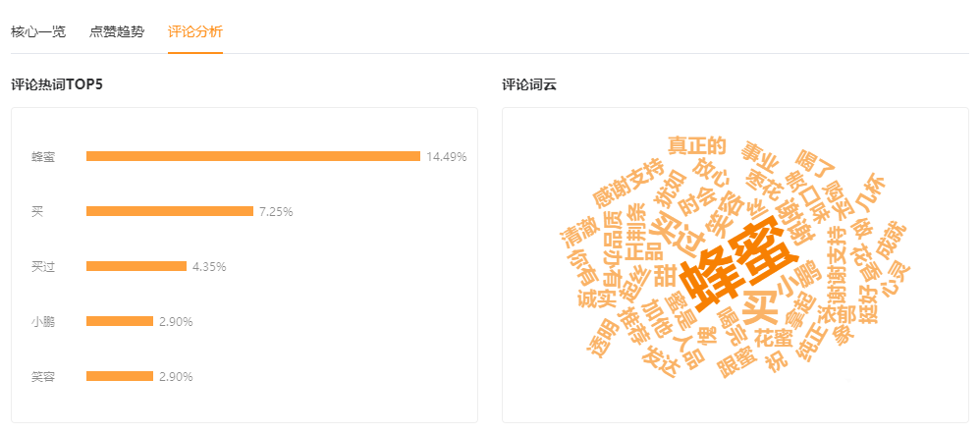Click the 4.35% value next to 买过
Image resolution: width=980 pixels, height=434 pixels.
[209, 266]
